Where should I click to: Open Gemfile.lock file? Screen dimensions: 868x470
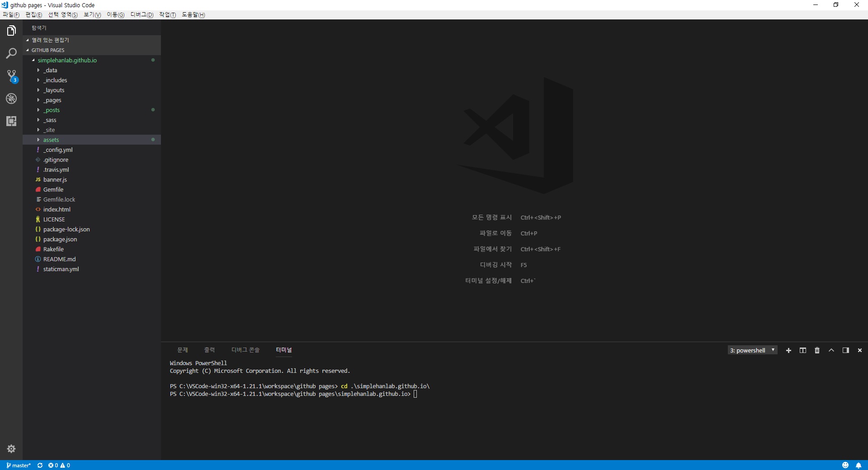coord(92,199)
